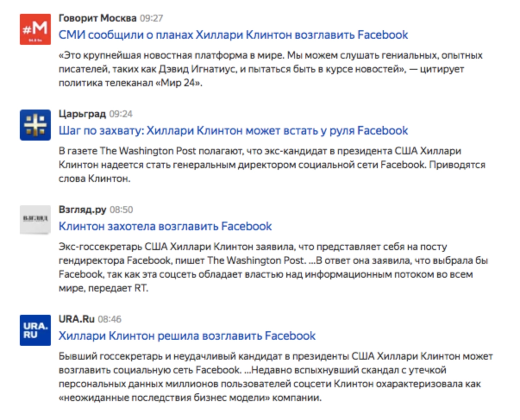This screenshot has width=520, height=420.
Task: Open the "Шаг по захвату" headline
Action: (233, 130)
